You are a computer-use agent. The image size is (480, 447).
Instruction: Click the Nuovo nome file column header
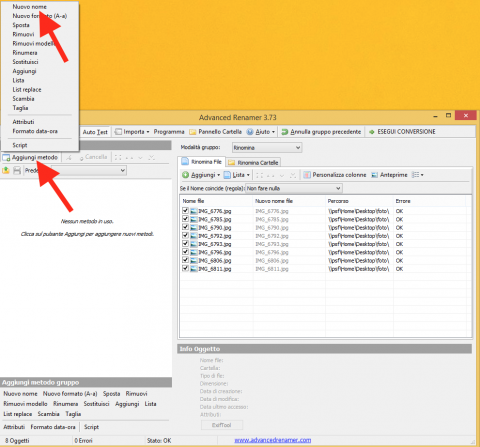point(274,201)
